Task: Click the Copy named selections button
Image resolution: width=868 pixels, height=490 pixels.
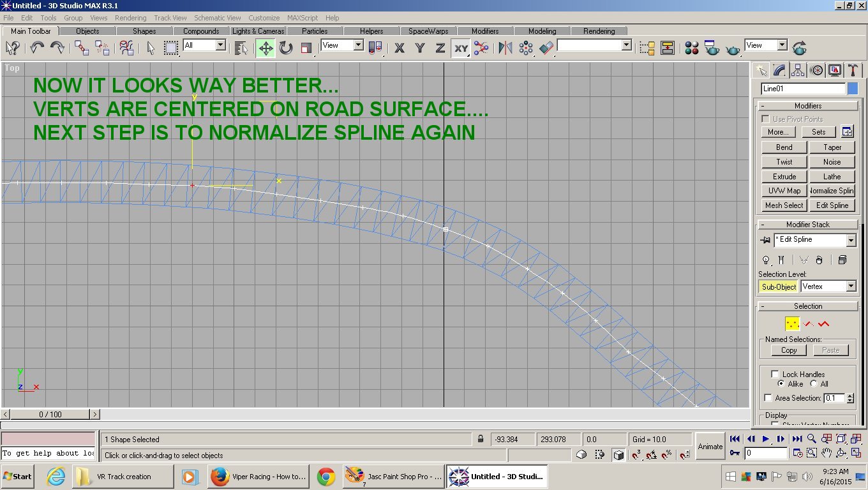Action: point(789,350)
